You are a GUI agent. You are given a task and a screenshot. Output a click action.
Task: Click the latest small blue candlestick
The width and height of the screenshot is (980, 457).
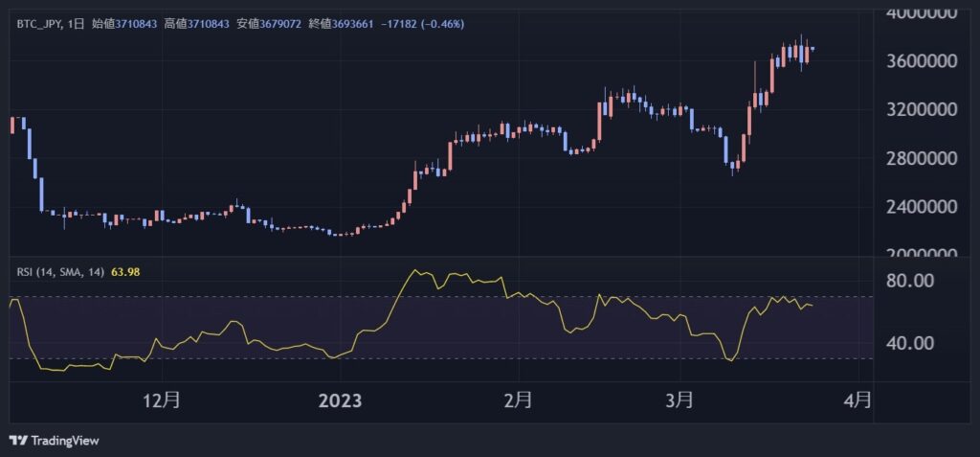point(813,48)
